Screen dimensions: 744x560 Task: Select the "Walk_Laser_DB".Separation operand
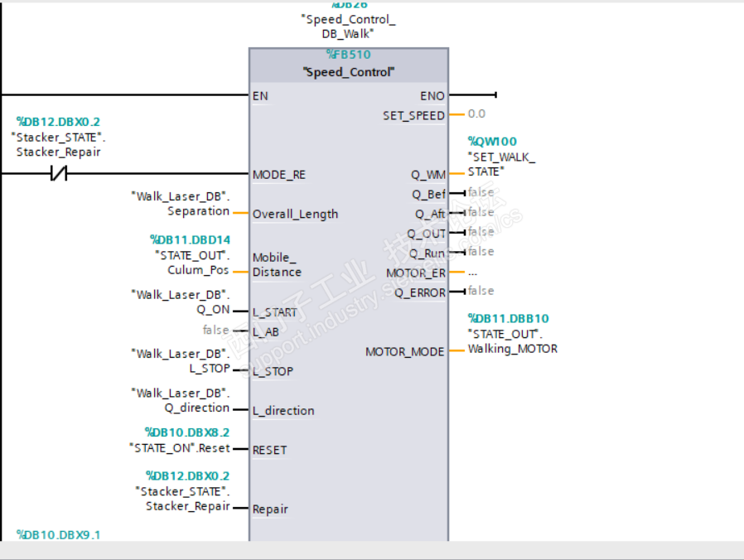(x=181, y=204)
